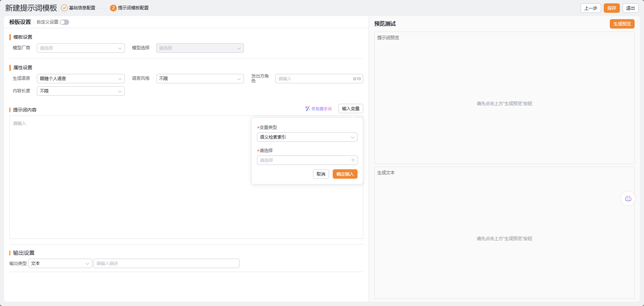Select 提示词模板配置 step label
Image resolution: width=644 pixels, height=306 pixels.
[x=133, y=8]
